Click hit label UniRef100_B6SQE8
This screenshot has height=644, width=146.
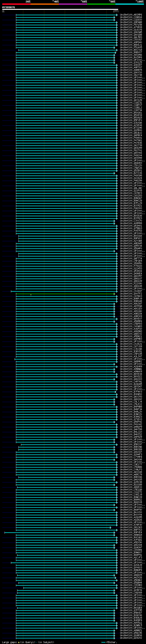131,608
